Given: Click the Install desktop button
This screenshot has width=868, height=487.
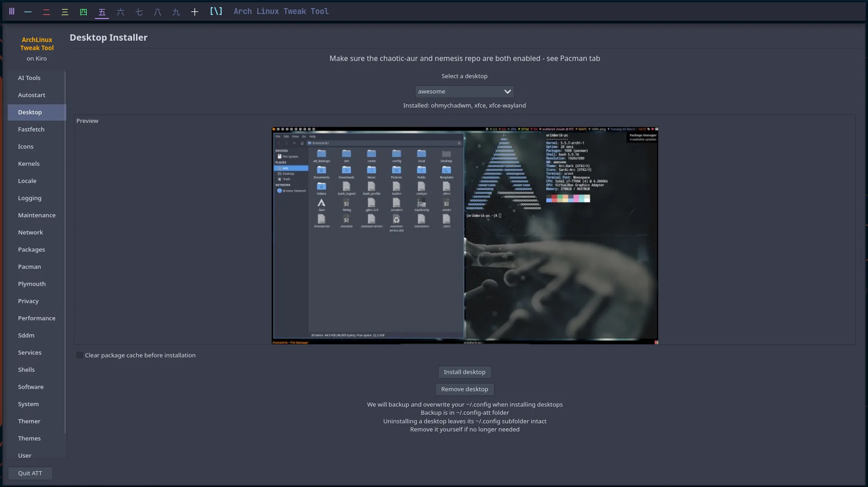Looking at the screenshot, I should [x=464, y=372].
